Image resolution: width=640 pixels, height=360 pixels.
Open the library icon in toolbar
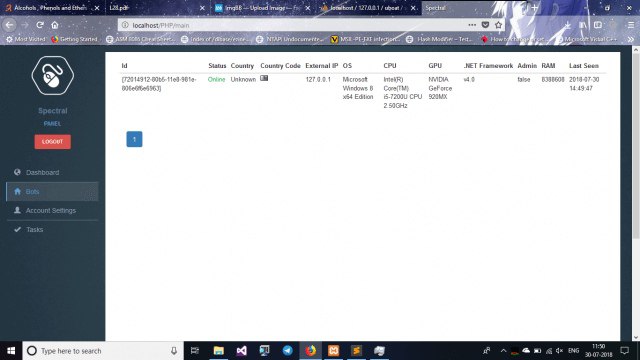point(582,25)
